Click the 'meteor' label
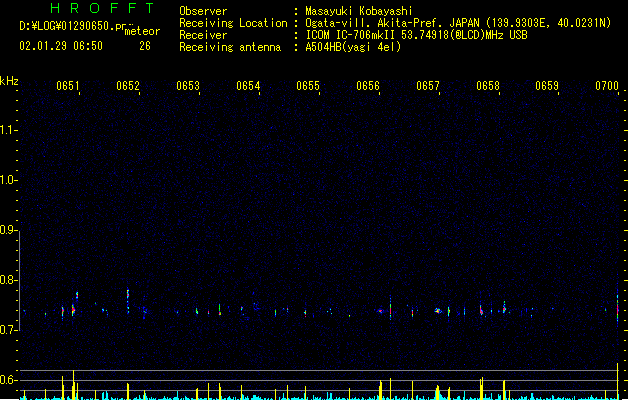Viewport: 629px width, 400px height. coord(142,31)
